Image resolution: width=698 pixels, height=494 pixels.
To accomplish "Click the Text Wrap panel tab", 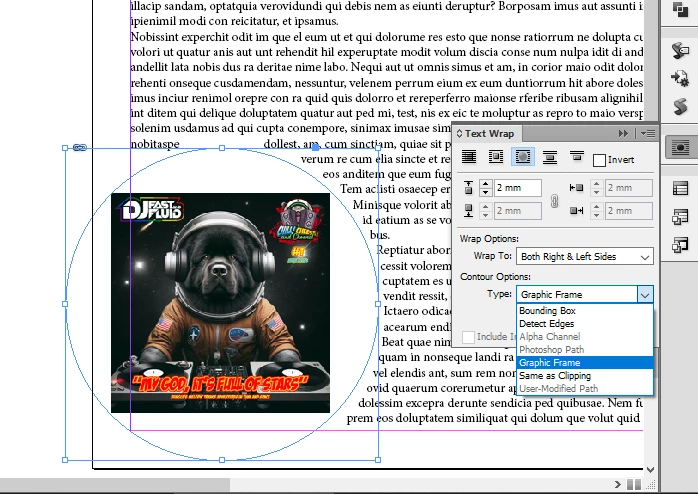I will [x=487, y=134].
